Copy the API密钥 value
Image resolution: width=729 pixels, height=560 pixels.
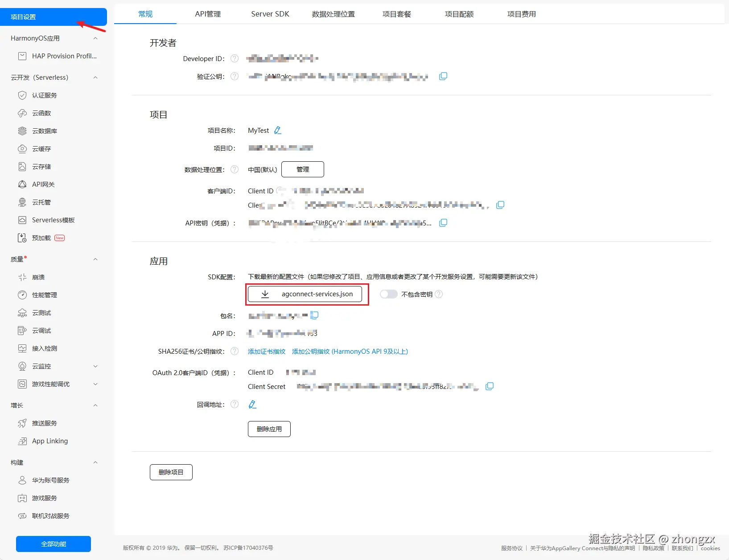pyautogui.click(x=443, y=223)
